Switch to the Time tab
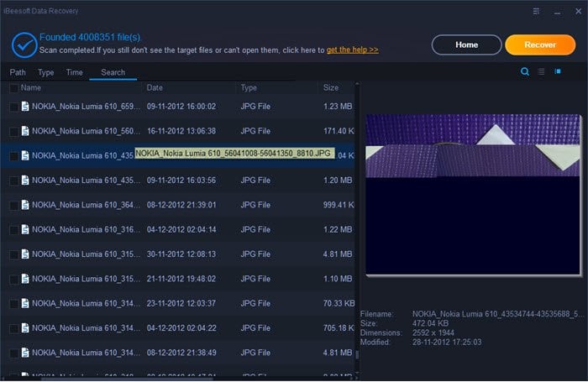 coord(74,72)
